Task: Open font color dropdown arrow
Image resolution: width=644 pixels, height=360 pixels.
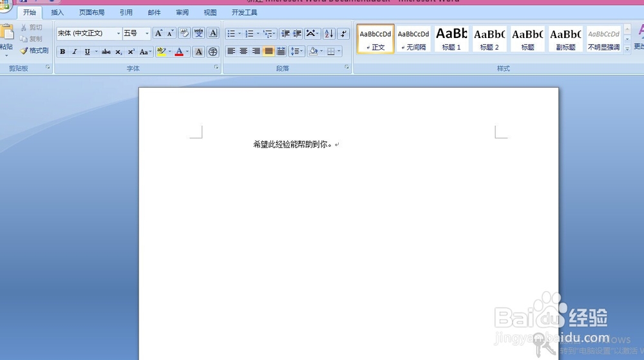Action: click(187, 52)
